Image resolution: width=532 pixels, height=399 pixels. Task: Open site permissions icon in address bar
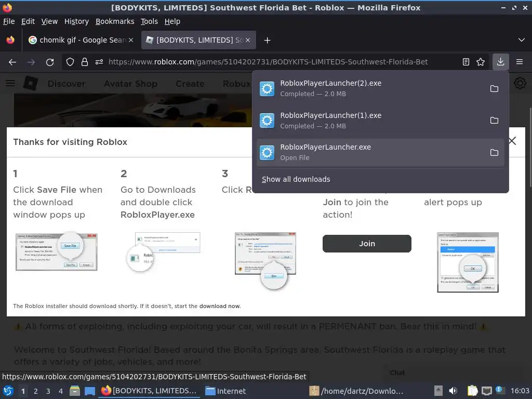tap(99, 62)
